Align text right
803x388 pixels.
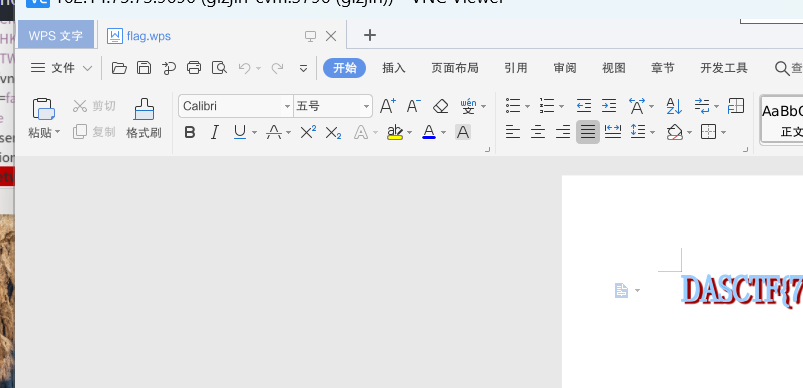tap(563, 132)
